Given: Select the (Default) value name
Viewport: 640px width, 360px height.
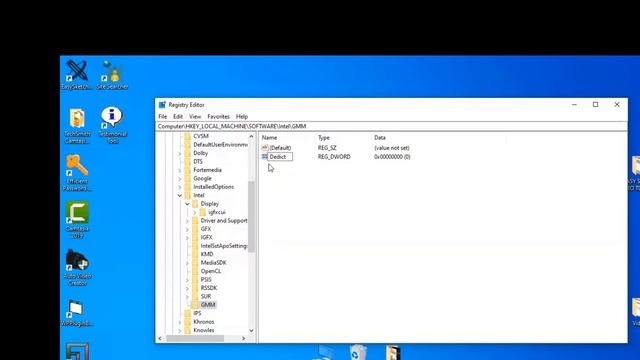Looking at the screenshot, I should 280,148.
